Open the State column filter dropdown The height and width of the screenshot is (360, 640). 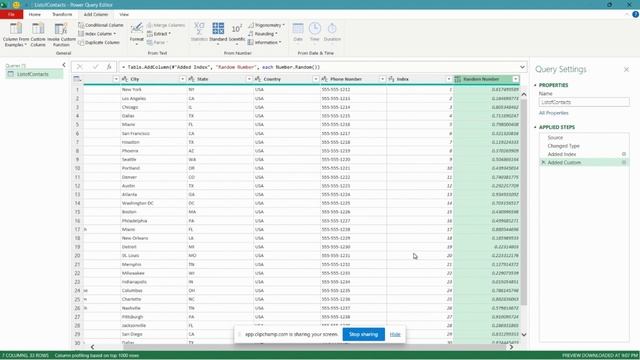coord(249,79)
